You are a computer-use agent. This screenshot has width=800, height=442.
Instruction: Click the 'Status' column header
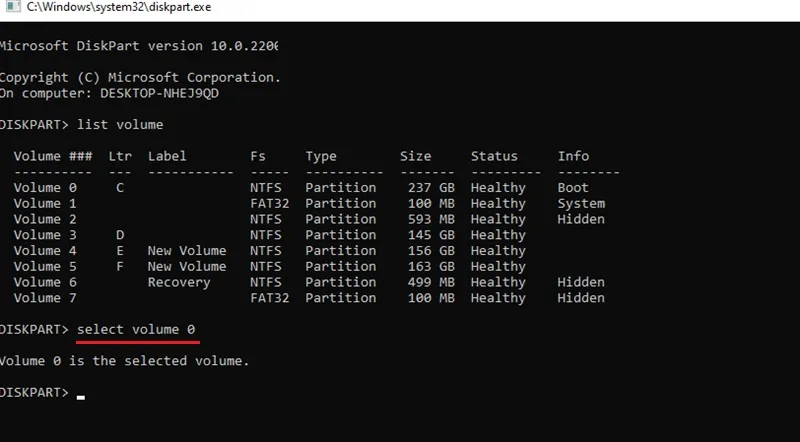(494, 156)
